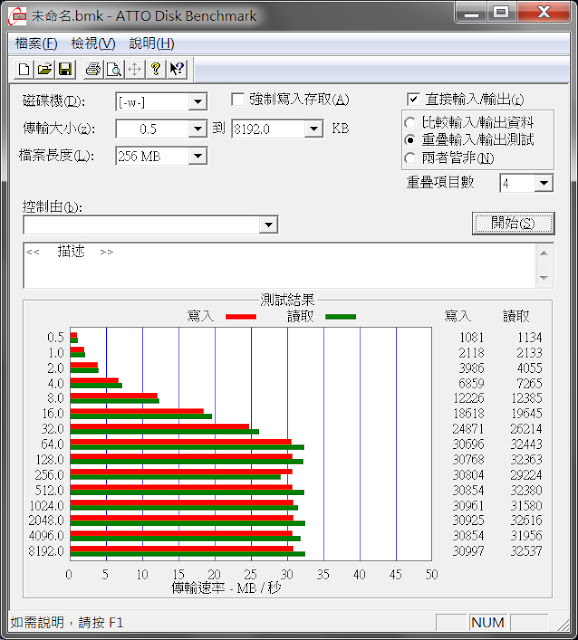This screenshot has width=578, height=640.
Task: Enable 強制寫入存取(A) checkbox
Action: coord(238,99)
